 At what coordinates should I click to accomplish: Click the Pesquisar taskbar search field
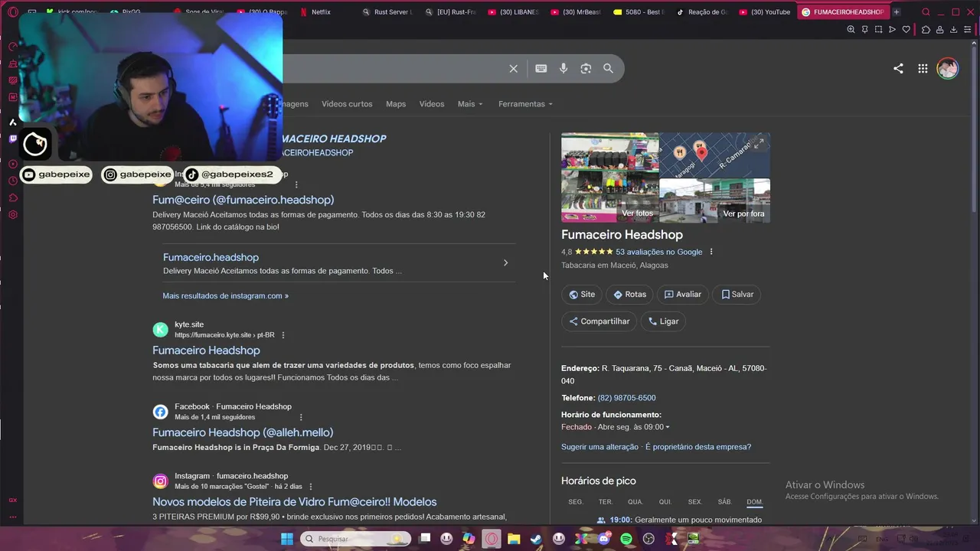tap(355, 539)
